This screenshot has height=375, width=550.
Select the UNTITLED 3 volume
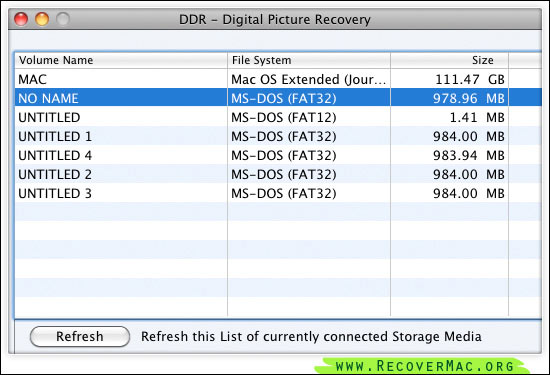tap(278, 193)
